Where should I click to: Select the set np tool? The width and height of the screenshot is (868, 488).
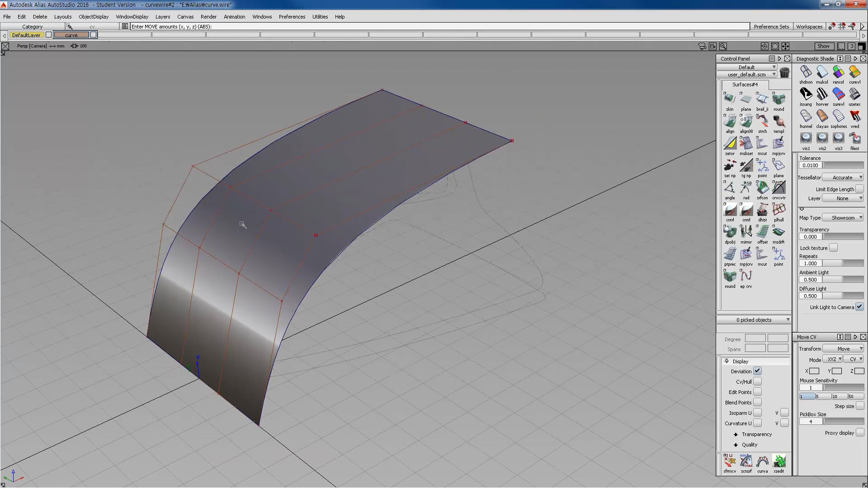click(730, 165)
